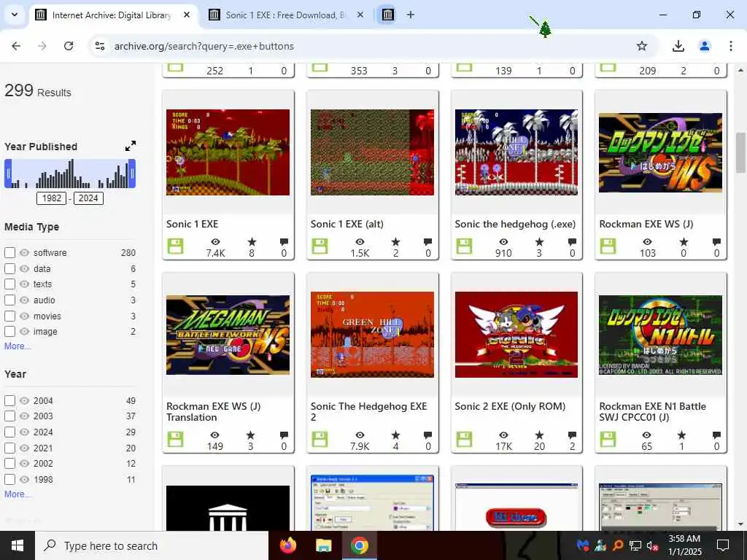Click the reviews bubble on Sonic 2 EXE (Only ROM)
Viewport: 747px width, 560px height.
pyautogui.click(x=572, y=435)
